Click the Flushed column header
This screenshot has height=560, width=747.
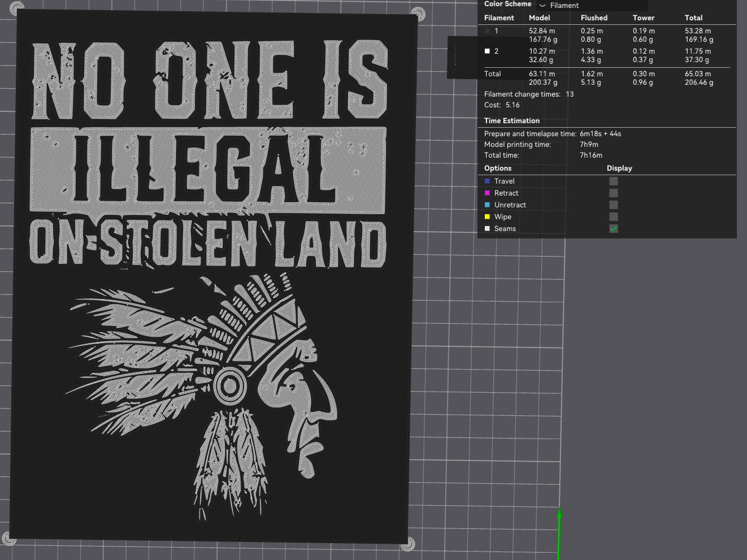[x=594, y=18]
